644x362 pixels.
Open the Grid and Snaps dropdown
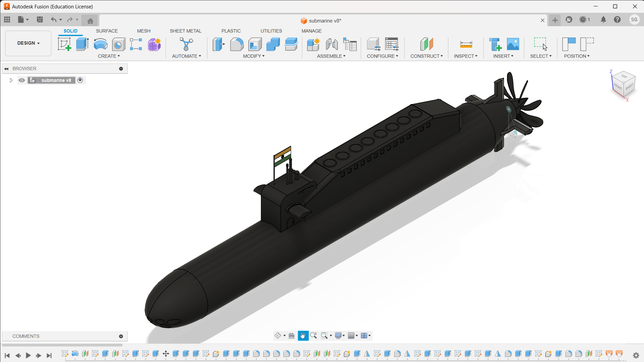coord(353,335)
